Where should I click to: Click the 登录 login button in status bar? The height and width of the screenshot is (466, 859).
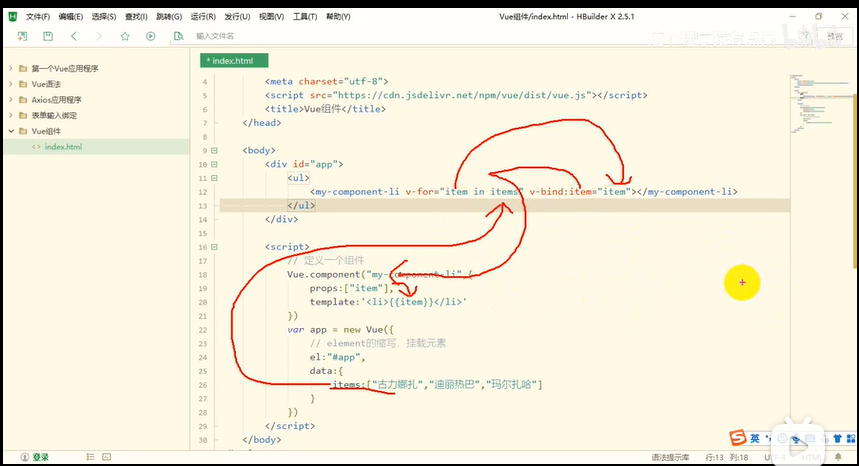pyautogui.click(x=35, y=457)
